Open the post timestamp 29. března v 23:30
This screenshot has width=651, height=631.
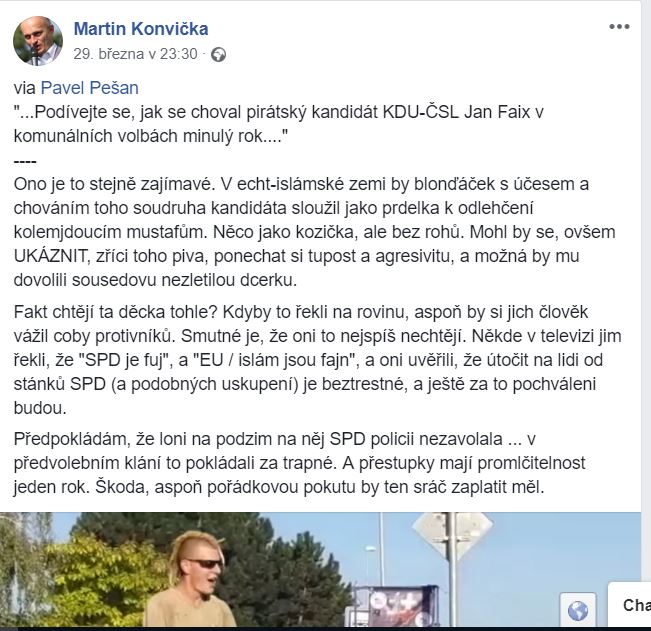(x=135, y=54)
